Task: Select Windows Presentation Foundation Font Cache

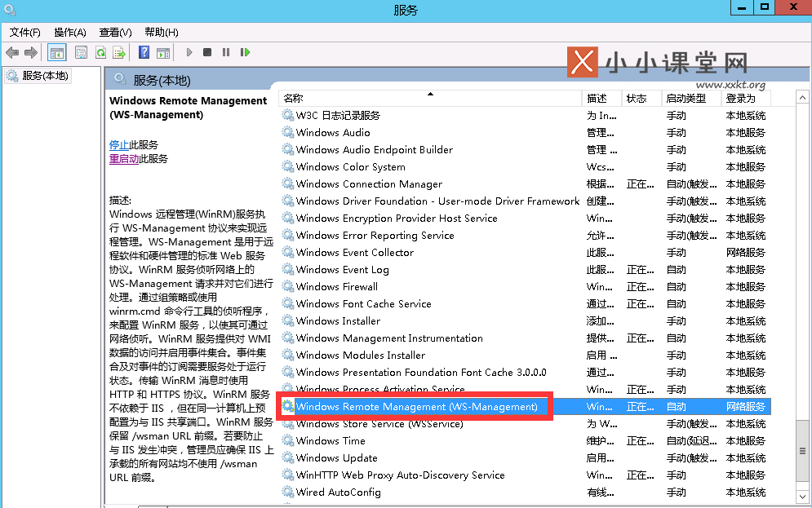Action: (525, 372)
